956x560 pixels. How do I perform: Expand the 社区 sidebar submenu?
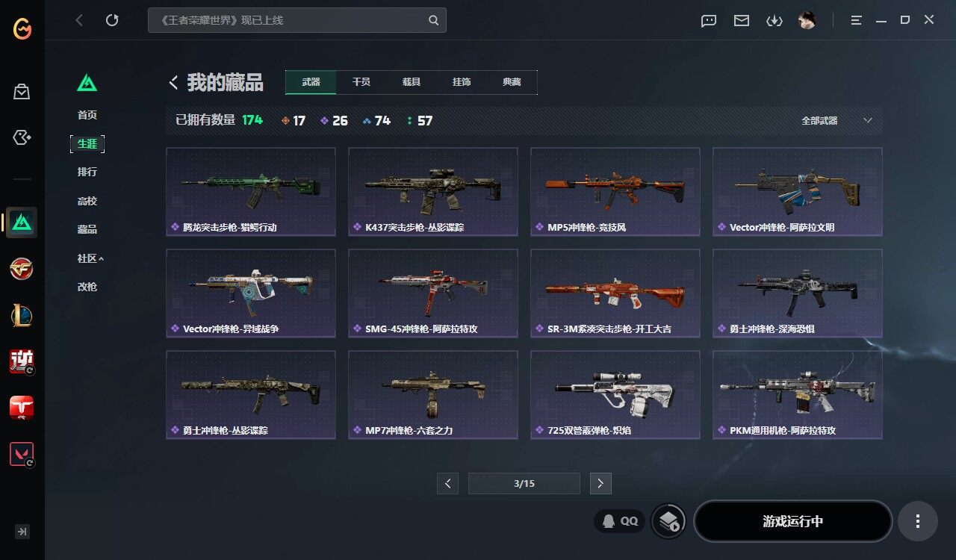(90, 258)
